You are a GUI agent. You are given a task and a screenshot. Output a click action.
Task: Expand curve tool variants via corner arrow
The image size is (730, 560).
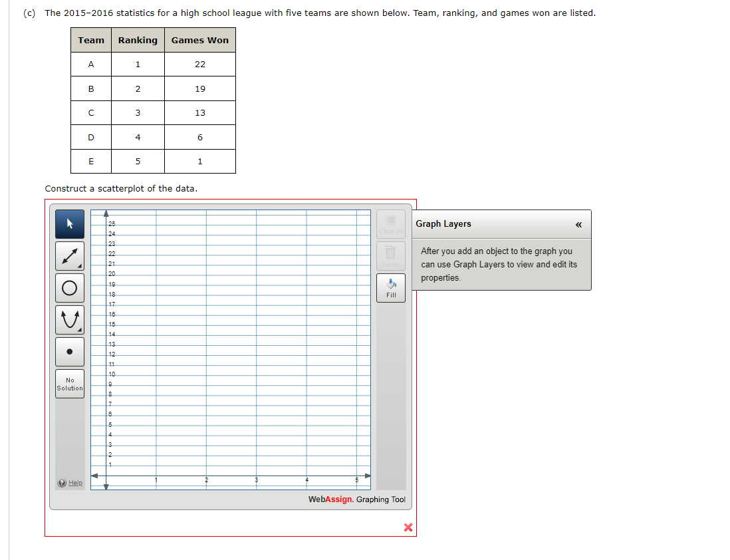point(81,331)
